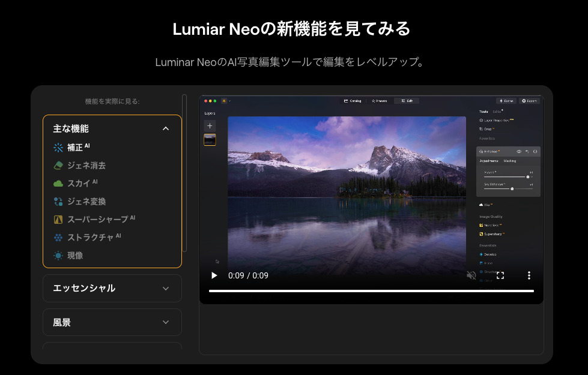Viewport: 588px width, 375px height.
Task: Choose the 現像 feature label
Action: (x=75, y=256)
